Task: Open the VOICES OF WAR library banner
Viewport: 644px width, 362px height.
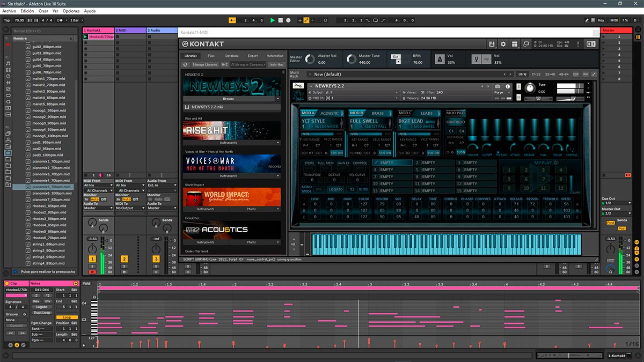Action: tap(232, 163)
